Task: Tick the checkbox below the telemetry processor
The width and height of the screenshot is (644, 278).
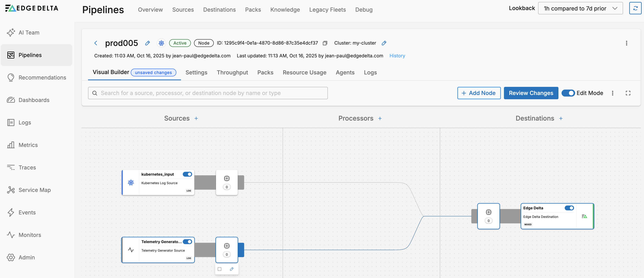Action: coord(220,269)
